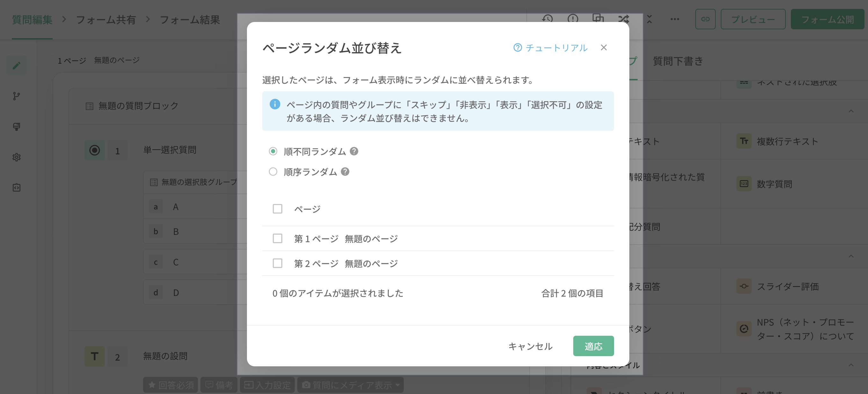Switch to フォーム共有 tab

(105, 19)
